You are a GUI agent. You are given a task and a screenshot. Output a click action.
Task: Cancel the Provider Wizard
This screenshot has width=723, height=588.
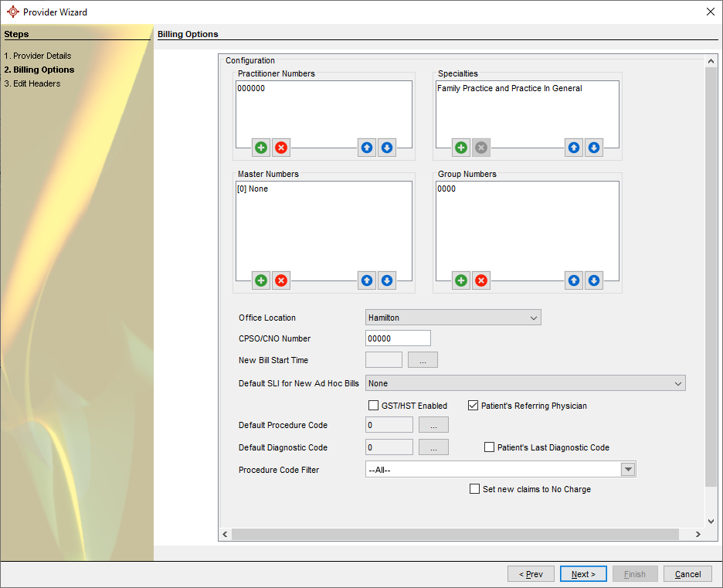(x=687, y=574)
